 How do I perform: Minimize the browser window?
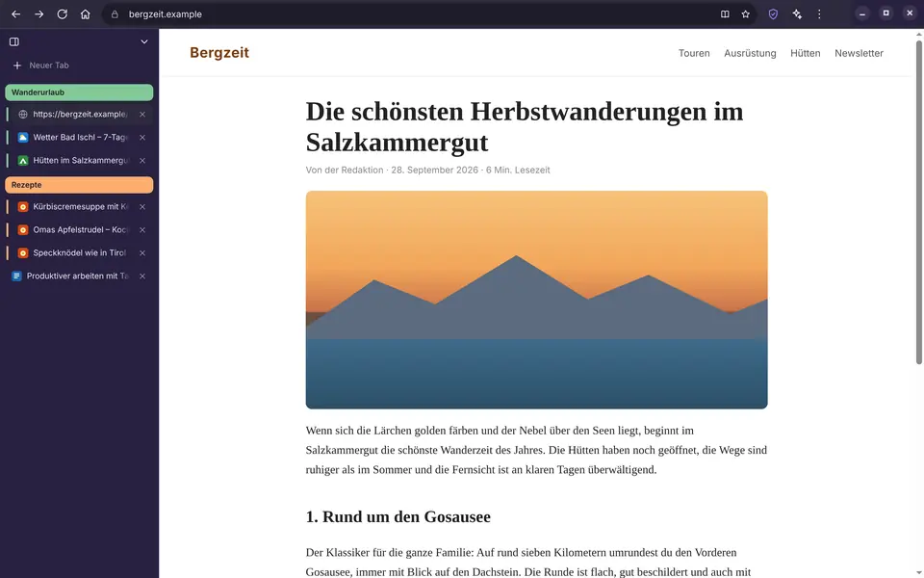coord(862,13)
